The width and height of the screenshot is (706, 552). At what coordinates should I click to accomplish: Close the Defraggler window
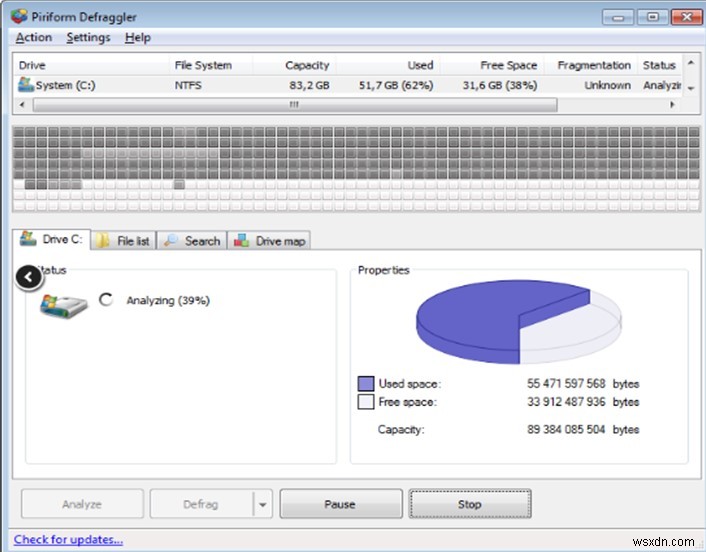point(686,17)
